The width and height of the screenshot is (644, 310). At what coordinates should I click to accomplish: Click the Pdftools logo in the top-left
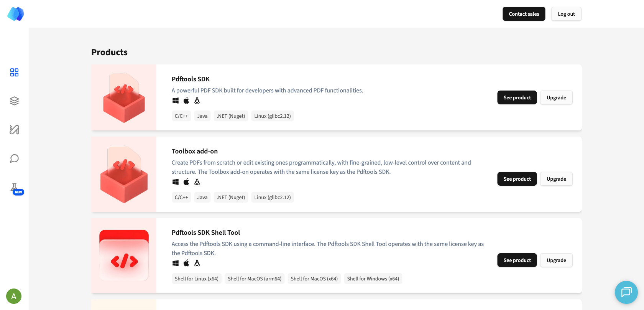16,14
